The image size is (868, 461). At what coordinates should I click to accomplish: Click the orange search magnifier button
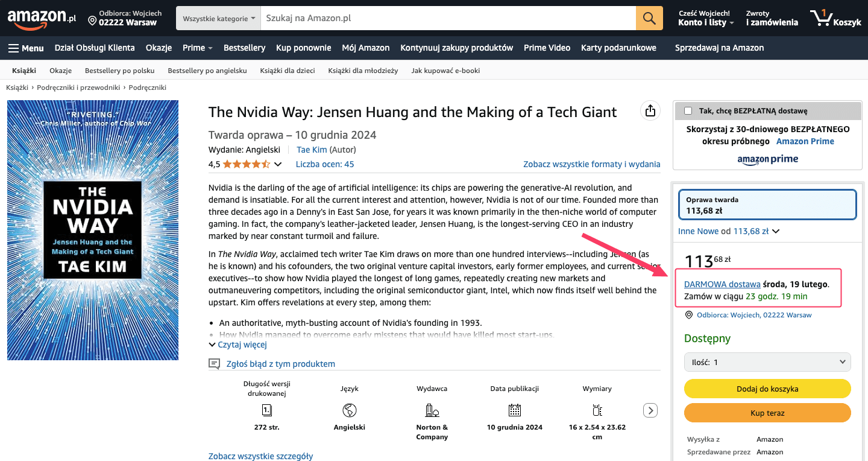point(649,18)
